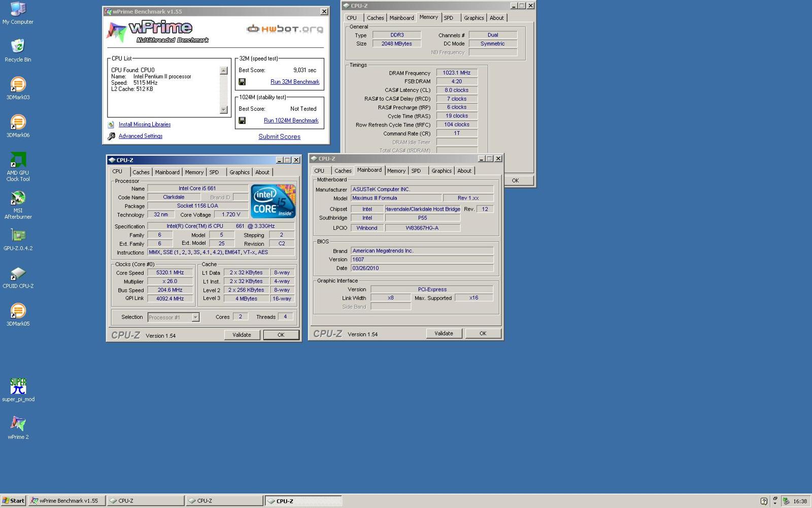This screenshot has width=812, height=508.
Task: Open the Start menu
Action: pyautogui.click(x=13, y=501)
